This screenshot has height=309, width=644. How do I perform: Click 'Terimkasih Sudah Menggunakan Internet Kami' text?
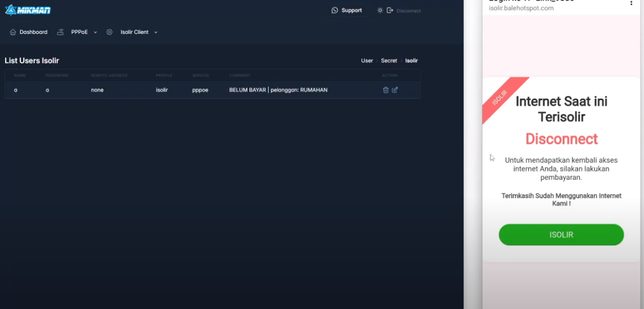[x=561, y=200]
